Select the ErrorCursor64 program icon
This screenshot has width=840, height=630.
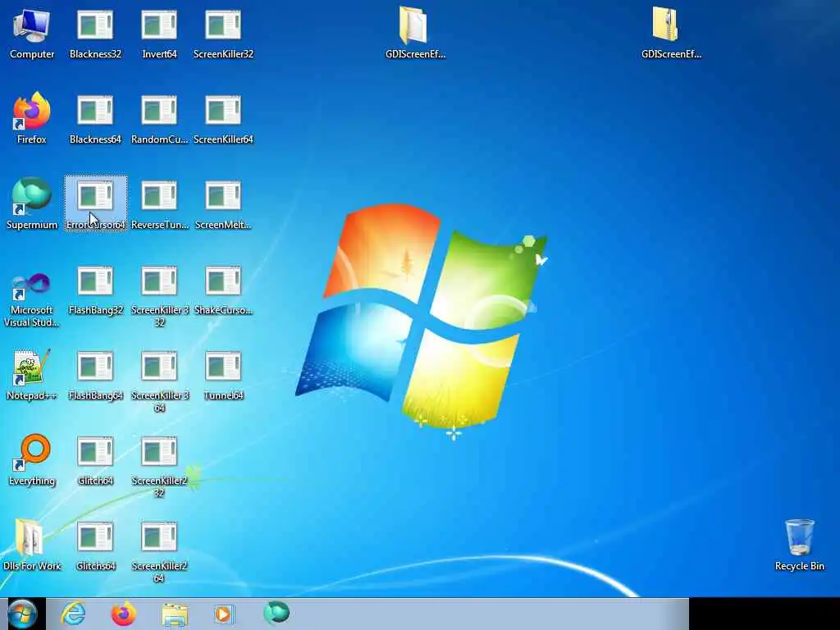click(x=95, y=204)
